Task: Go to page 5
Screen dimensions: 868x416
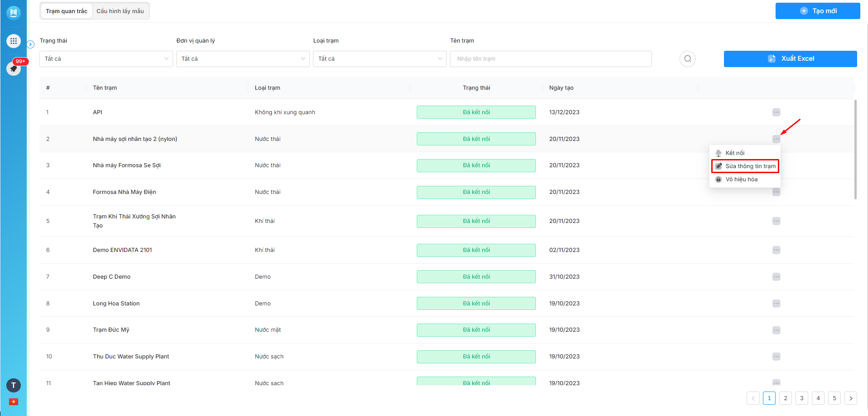Action: [x=834, y=398]
